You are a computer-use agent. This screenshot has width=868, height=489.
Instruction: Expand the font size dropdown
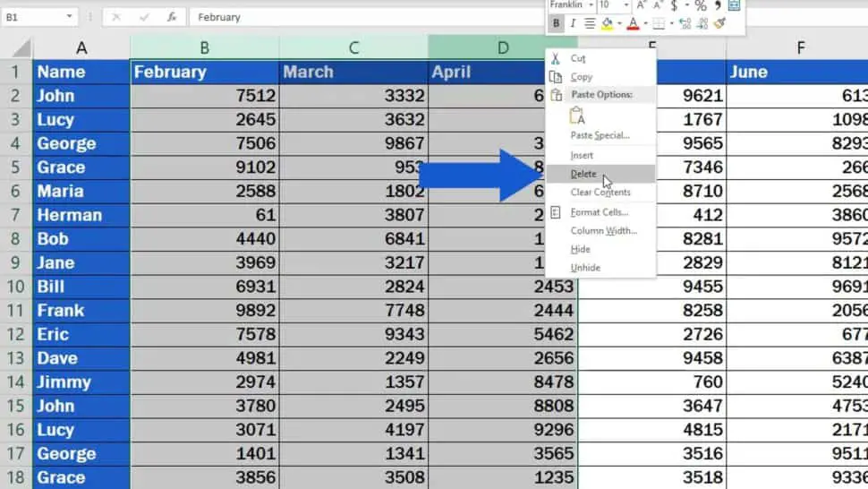click(626, 5)
